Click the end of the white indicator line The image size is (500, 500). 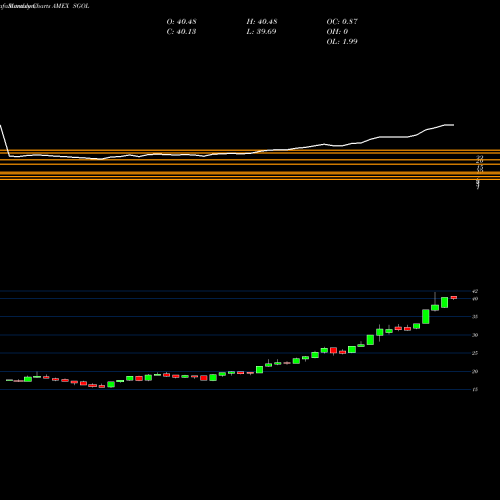click(x=453, y=125)
